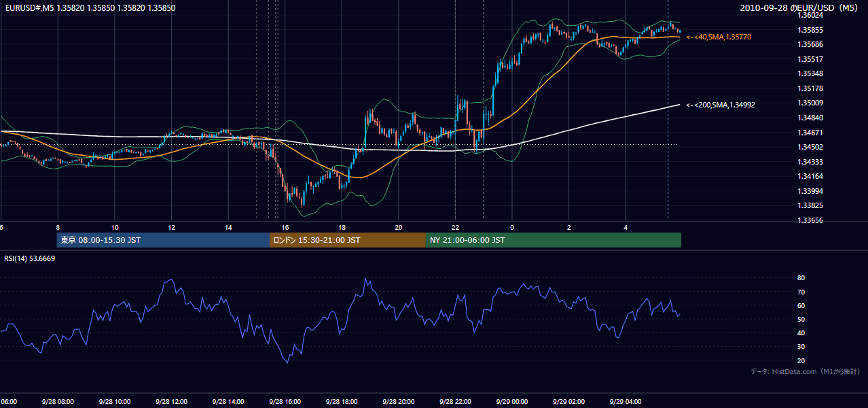Click the 1.34671 price axis value
This screenshot has height=408, width=868.
(x=810, y=132)
